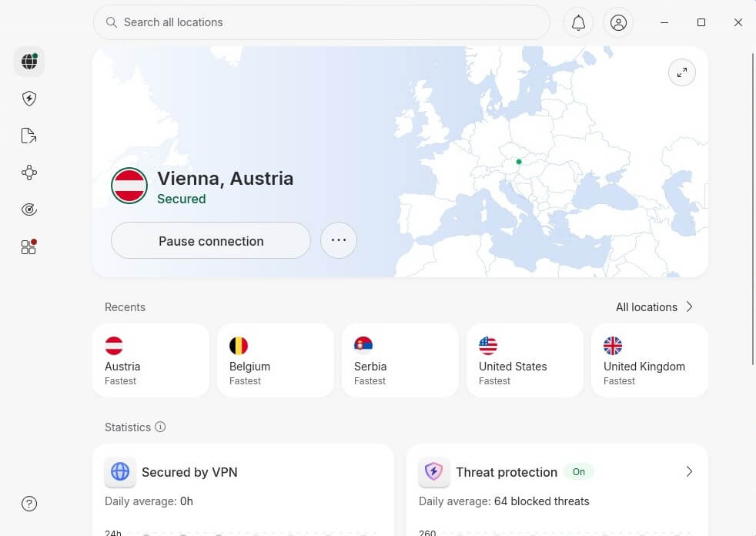
Task: Click the Austria flag in Recents
Action: coord(114,346)
